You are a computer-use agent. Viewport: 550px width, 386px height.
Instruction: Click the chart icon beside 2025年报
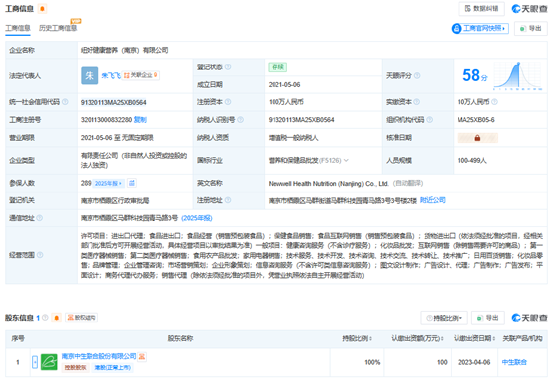coord(132,183)
